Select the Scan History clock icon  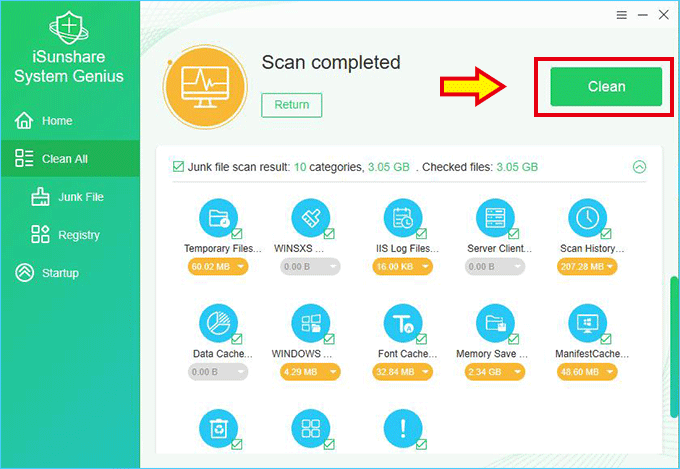coord(588,217)
